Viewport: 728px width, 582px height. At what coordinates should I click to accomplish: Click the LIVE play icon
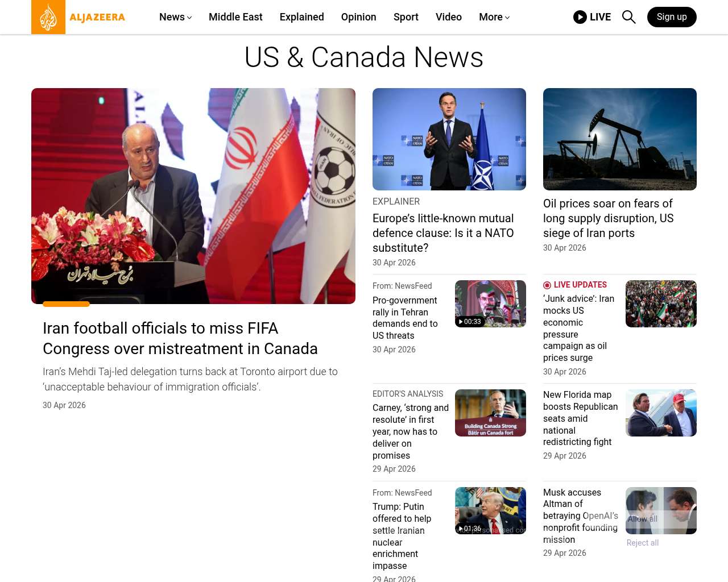click(x=580, y=17)
